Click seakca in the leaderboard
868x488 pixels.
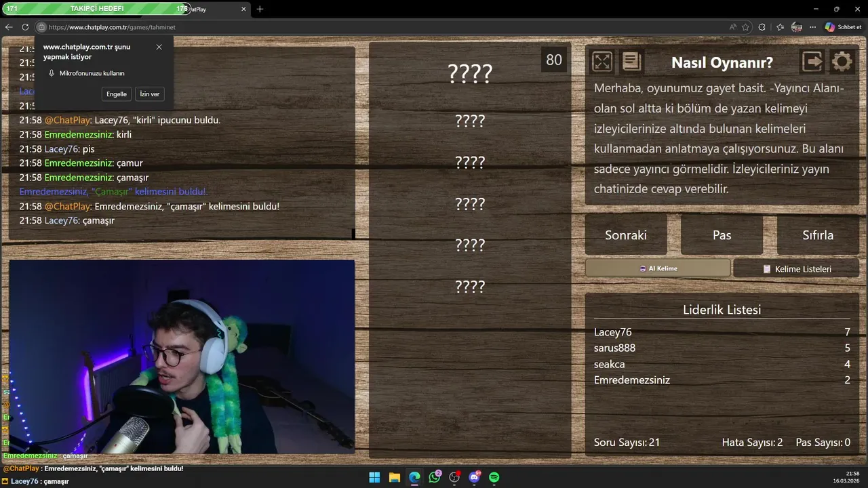tap(609, 364)
